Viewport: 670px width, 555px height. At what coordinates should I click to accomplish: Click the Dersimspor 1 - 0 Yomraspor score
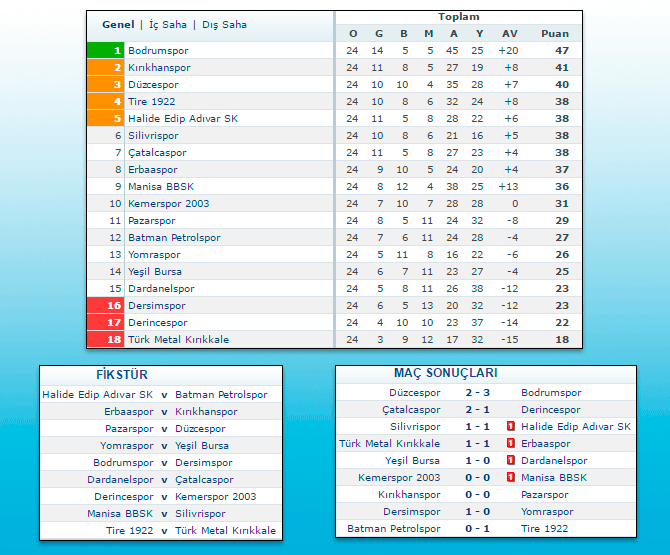click(477, 511)
